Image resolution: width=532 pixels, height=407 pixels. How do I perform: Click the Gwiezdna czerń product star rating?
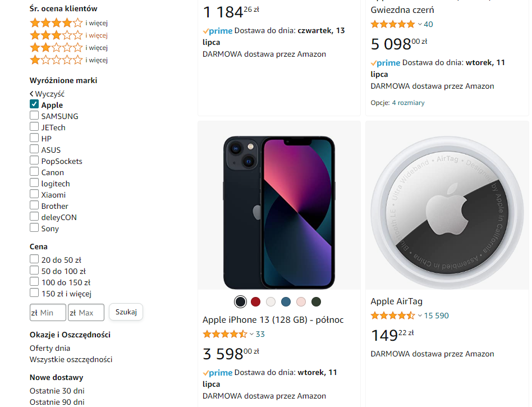point(392,24)
